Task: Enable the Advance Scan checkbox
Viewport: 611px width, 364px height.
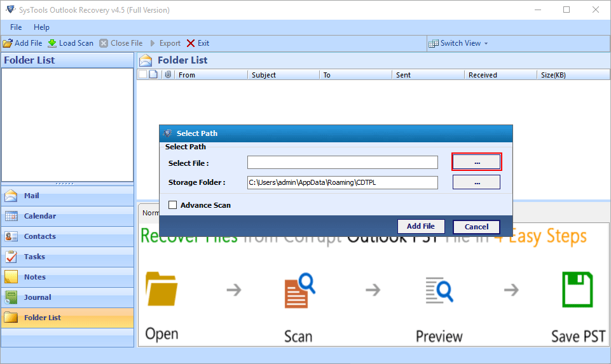Action: pyautogui.click(x=173, y=205)
